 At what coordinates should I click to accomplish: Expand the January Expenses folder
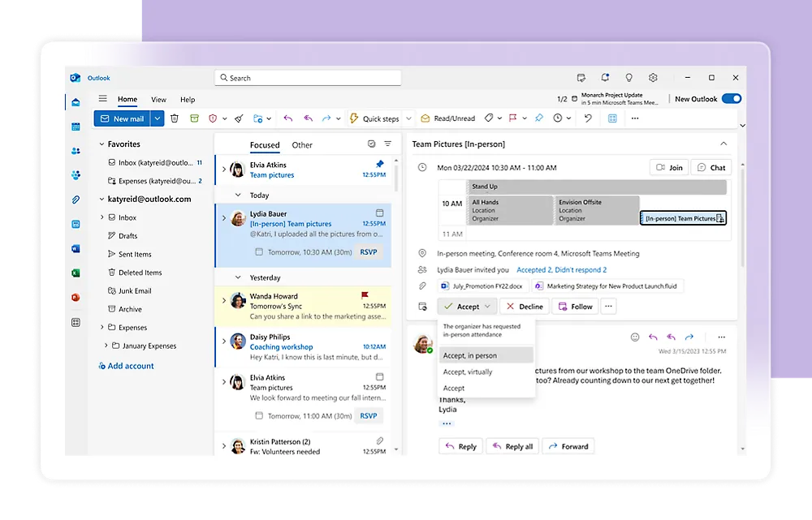(x=106, y=346)
